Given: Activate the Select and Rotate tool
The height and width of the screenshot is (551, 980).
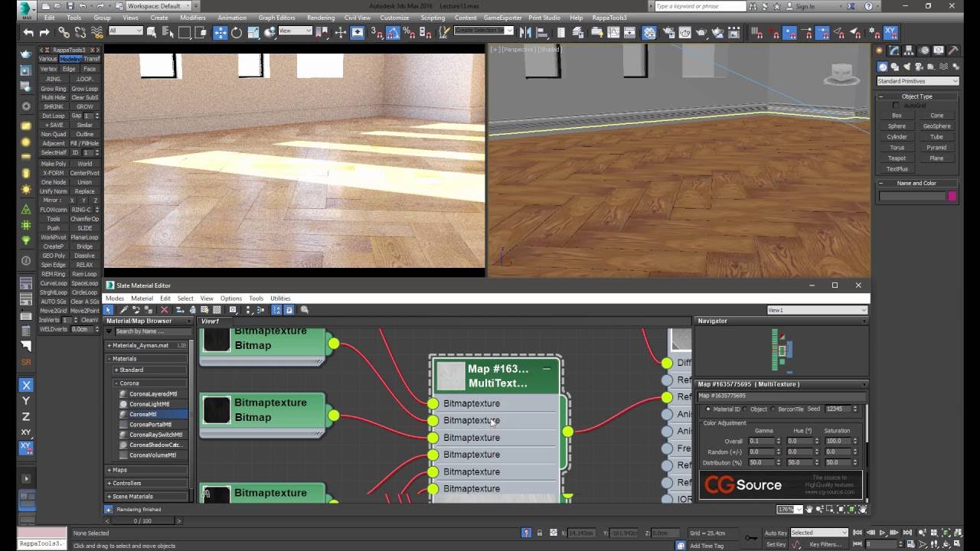Looking at the screenshot, I should 237,32.
